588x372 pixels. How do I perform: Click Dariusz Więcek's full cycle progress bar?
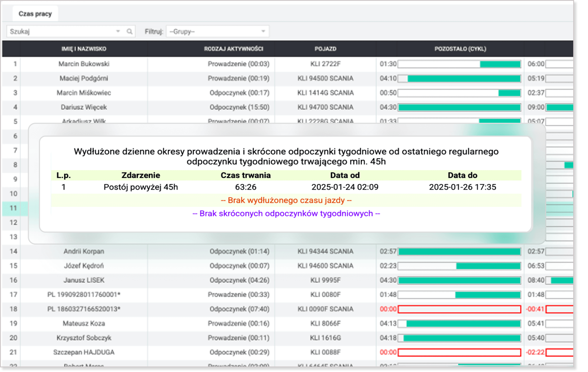click(459, 107)
